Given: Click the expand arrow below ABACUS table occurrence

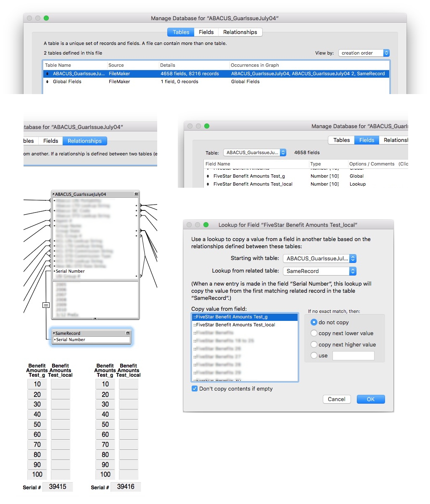Looking at the screenshot, I should click(x=95, y=319).
